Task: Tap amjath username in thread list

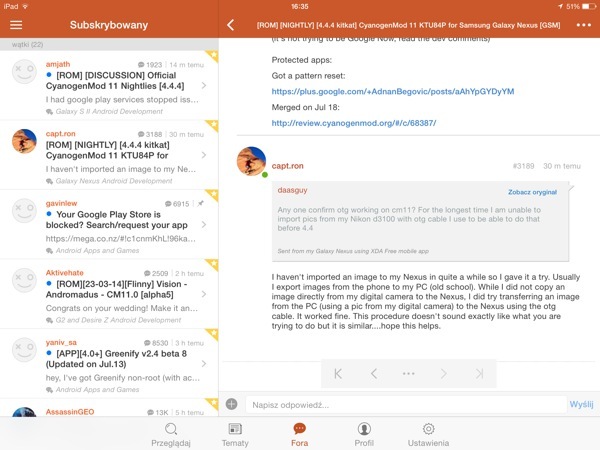Action: point(58,64)
